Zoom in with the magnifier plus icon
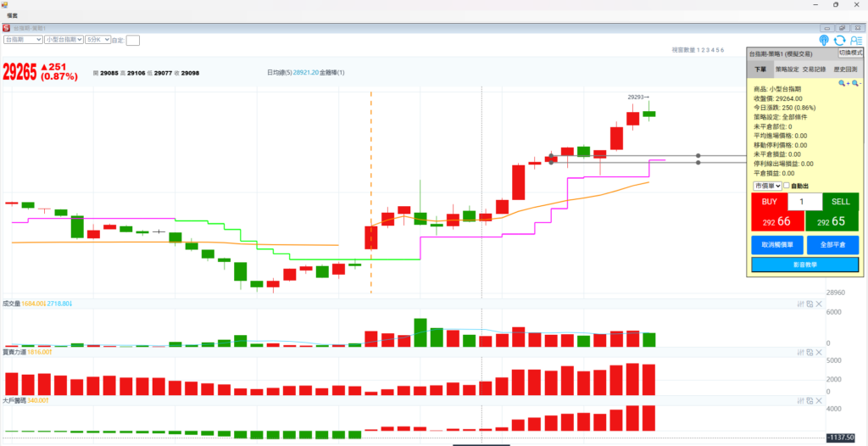868x446 pixels. pyautogui.click(x=843, y=83)
